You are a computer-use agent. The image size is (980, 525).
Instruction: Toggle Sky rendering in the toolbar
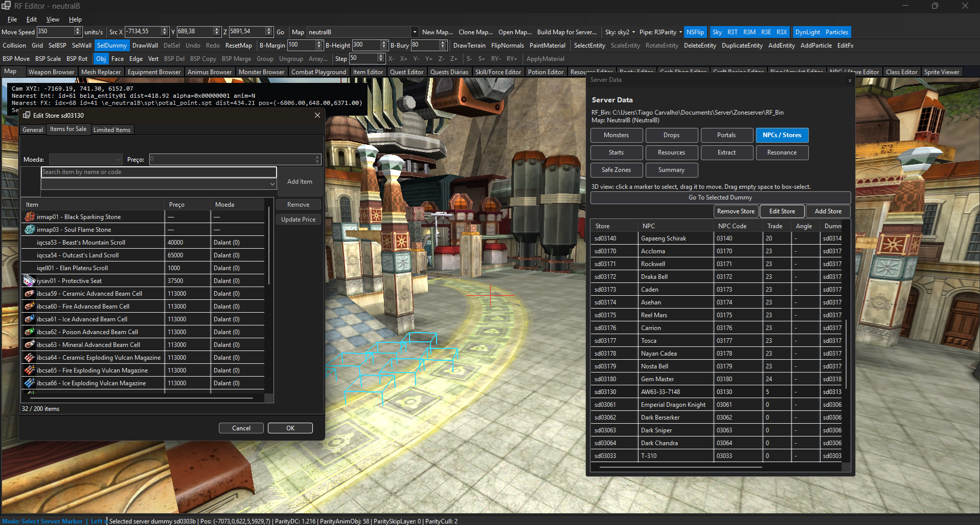[x=717, y=32]
